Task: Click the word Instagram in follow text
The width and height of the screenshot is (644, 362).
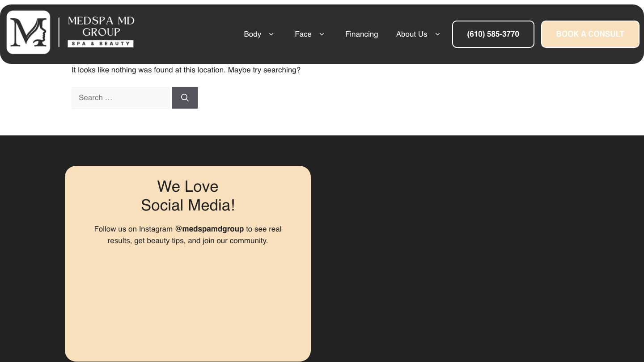Action: pos(156,229)
